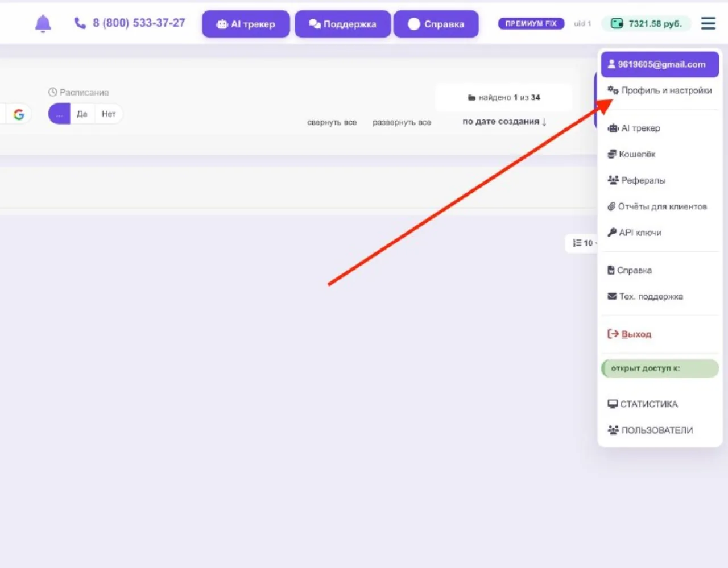Viewport: 728px width, 568px height.
Task: Click the robot icon in the AI трекер menu row
Action: pos(613,128)
